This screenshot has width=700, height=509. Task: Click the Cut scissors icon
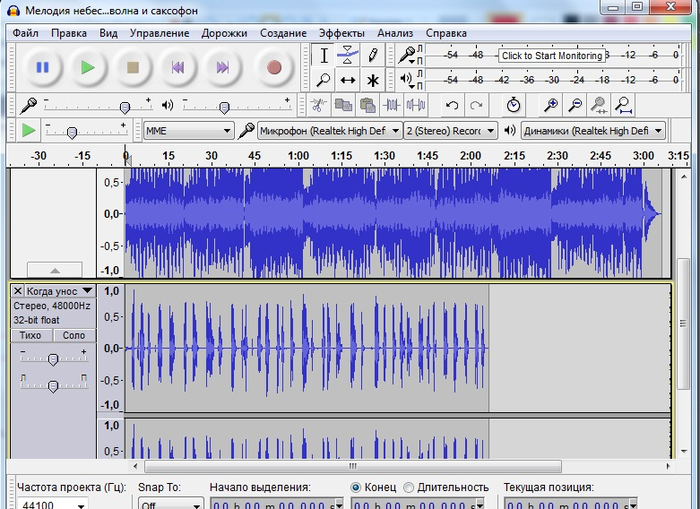pos(318,105)
